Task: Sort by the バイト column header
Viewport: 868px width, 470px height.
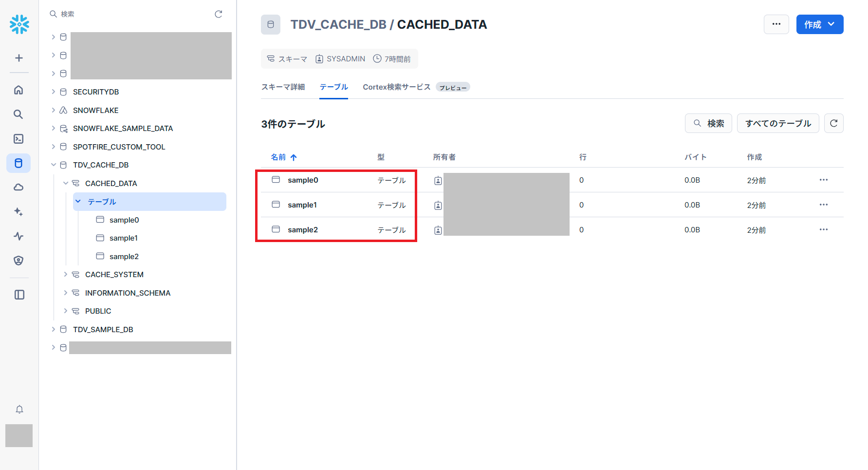Action: 696,157
